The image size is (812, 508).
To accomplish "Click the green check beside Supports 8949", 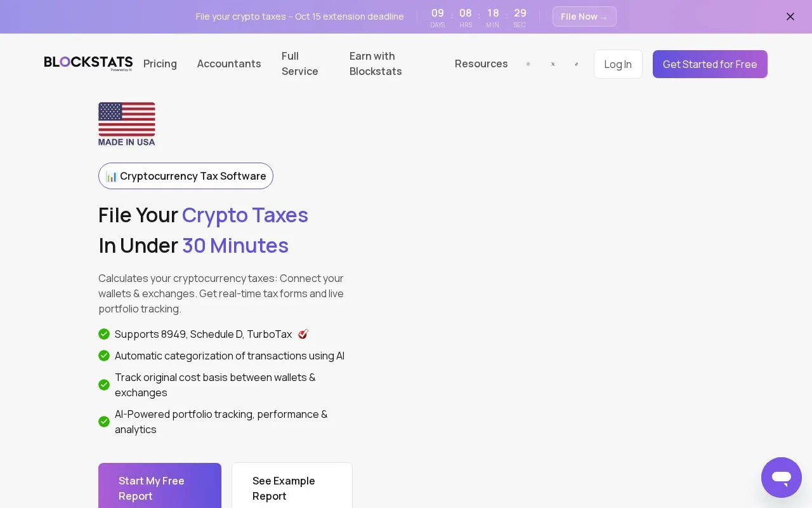I will 104,334.
